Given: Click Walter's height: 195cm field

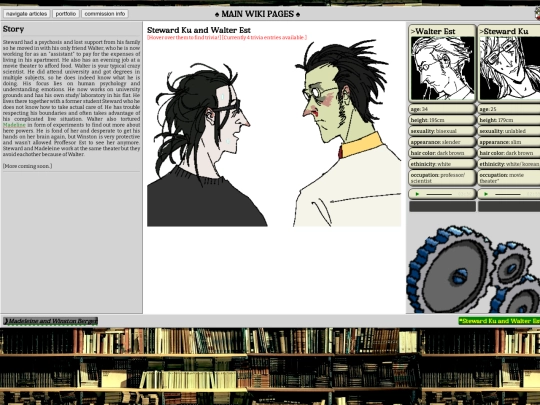Looking at the screenshot, I should (442, 120).
